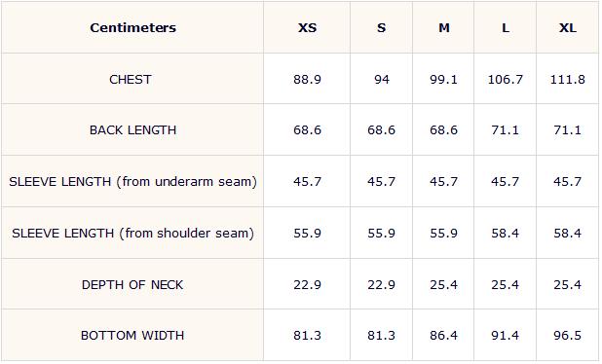Click SLEEVE LENGTH from underarm seam label
The width and height of the screenshot is (602, 364).
coord(132,181)
